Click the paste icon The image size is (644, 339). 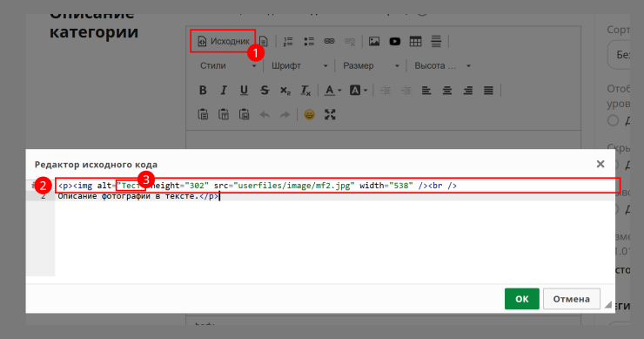click(203, 114)
